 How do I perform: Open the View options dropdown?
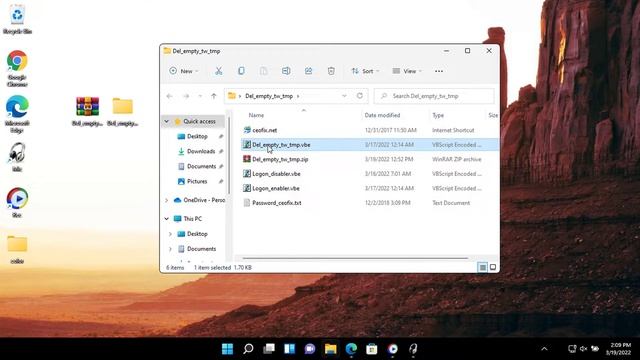point(407,71)
